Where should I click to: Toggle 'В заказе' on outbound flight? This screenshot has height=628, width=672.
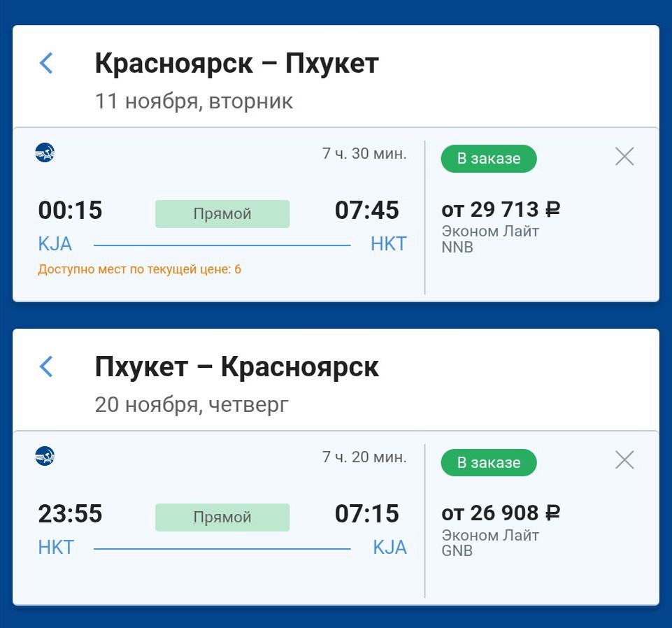[489, 159]
